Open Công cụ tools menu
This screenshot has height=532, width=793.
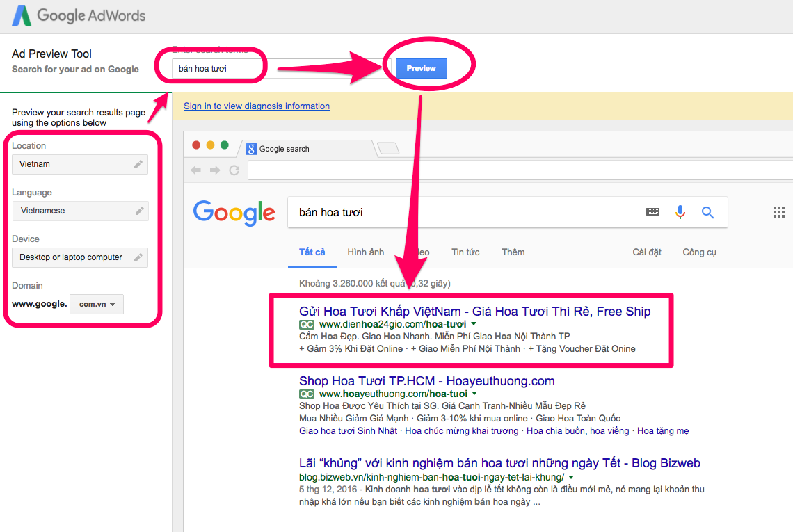pyautogui.click(x=699, y=252)
